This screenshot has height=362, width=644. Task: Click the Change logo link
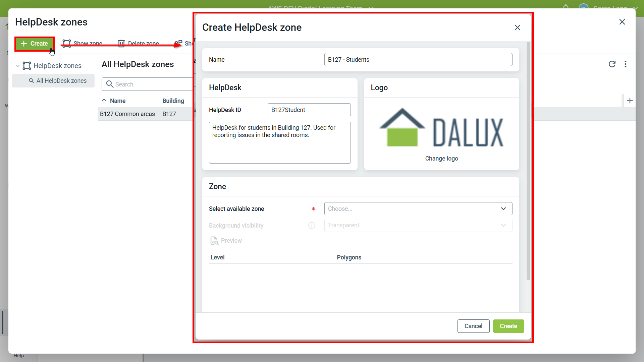pos(442,159)
